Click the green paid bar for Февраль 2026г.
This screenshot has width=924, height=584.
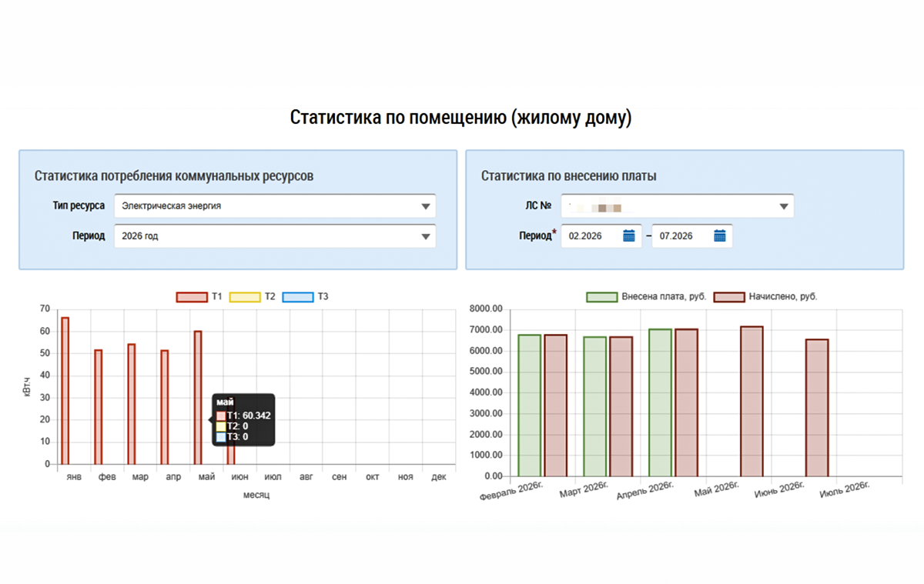[x=529, y=405]
